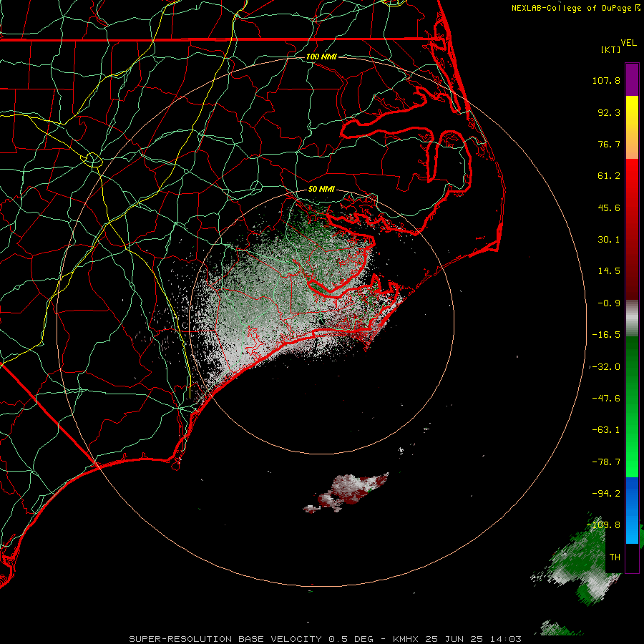Click the -47.6 scale value
The height and width of the screenshot is (644, 644).
[x=606, y=399]
